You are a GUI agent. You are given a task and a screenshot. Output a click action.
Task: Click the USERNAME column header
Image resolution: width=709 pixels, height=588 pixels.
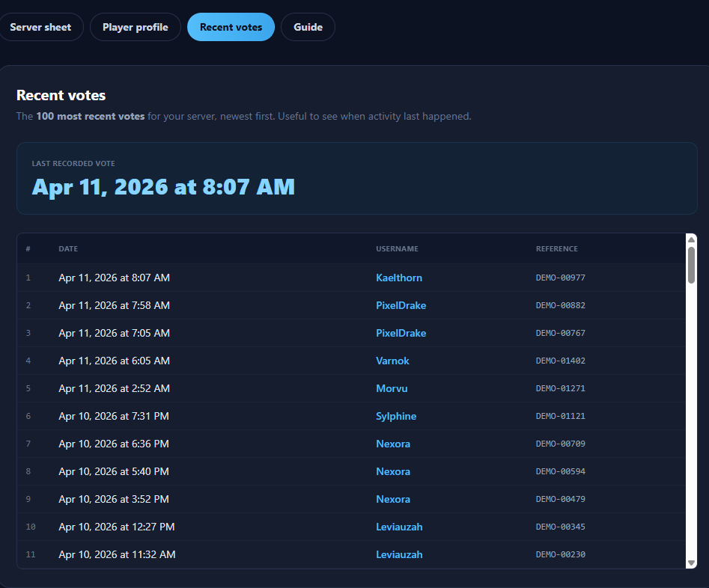point(397,248)
